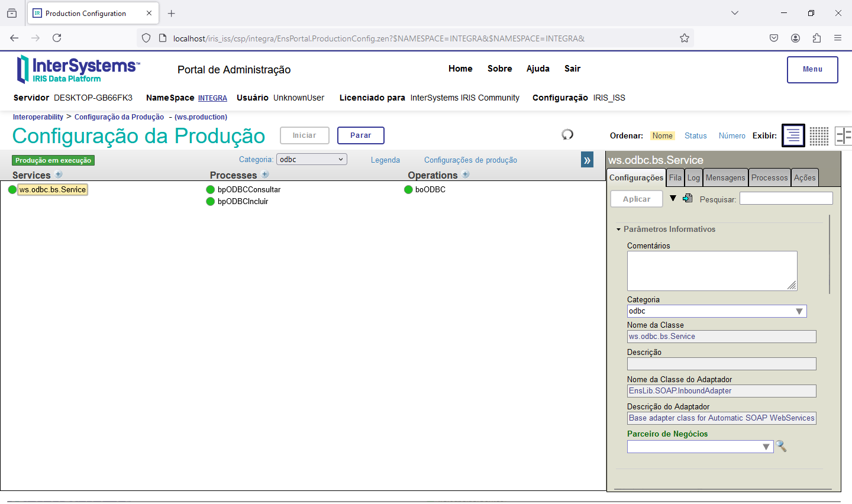The width and height of the screenshot is (852, 504).
Task: Open the Parceiro de Negócios dropdown
Action: (701, 447)
